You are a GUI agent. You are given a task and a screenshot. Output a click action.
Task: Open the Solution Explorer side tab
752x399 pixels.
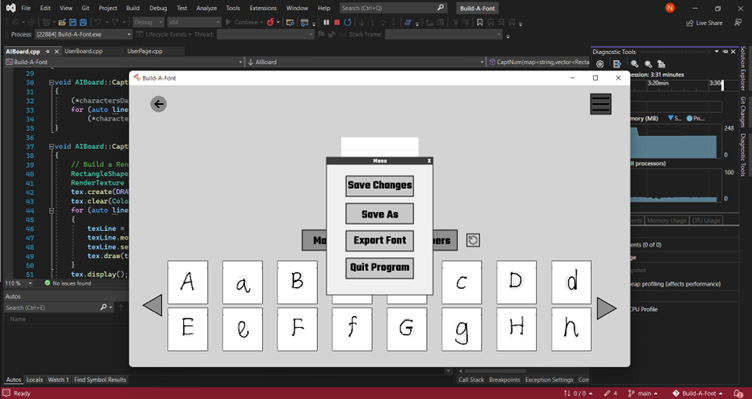tap(743, 69)
